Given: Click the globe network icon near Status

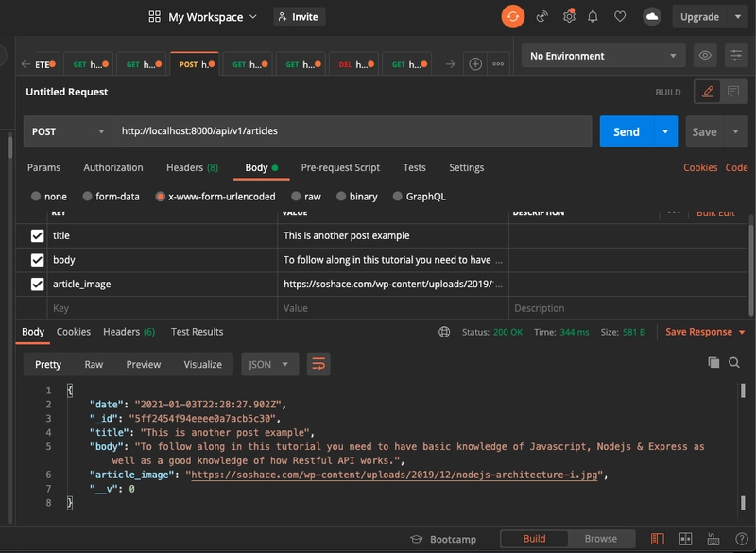Looking at the screenshot, I should tap(444, 332).
